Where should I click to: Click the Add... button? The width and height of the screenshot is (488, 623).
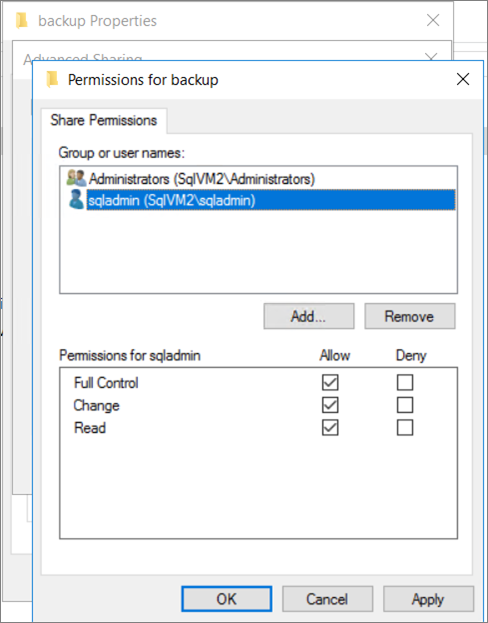[309, 316]
